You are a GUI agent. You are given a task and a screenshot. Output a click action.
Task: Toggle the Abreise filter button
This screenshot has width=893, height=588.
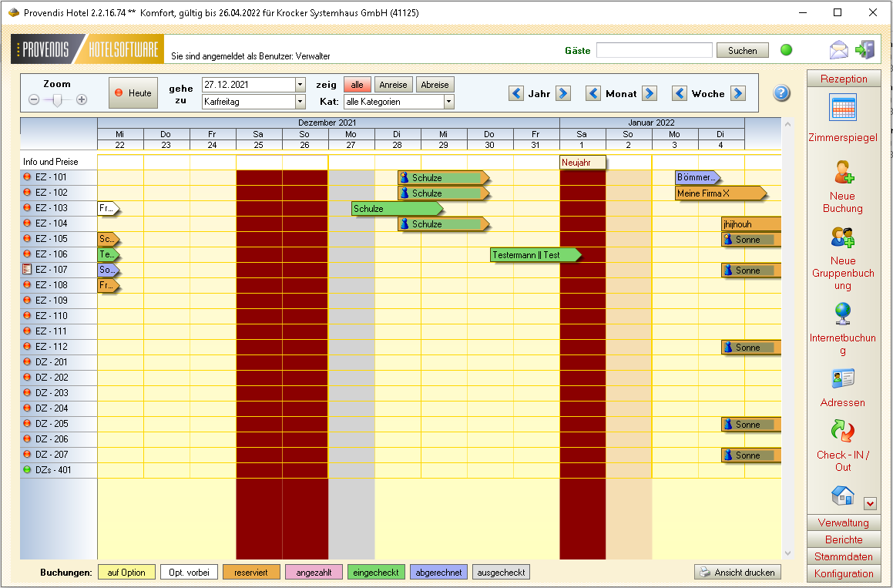[435, 85]
